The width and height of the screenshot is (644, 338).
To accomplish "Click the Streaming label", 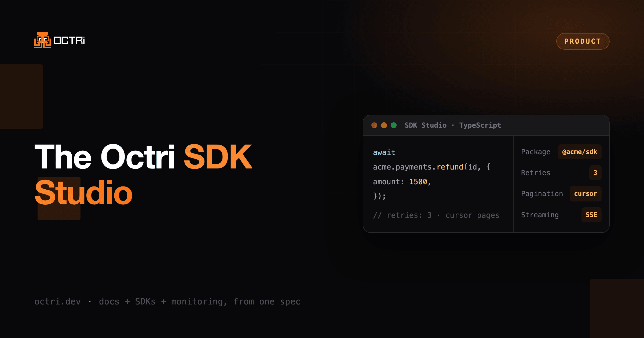I will tap(540, 215).
